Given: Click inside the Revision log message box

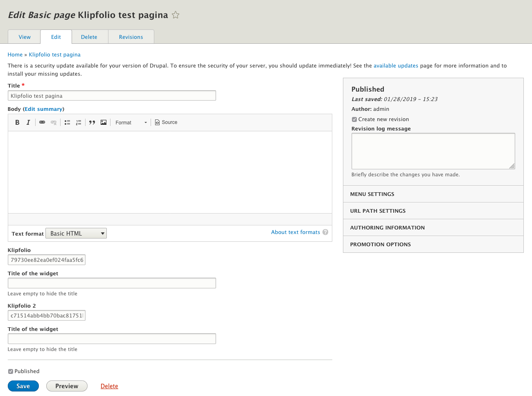Looking at the screenshot, I should coord(433,151).
